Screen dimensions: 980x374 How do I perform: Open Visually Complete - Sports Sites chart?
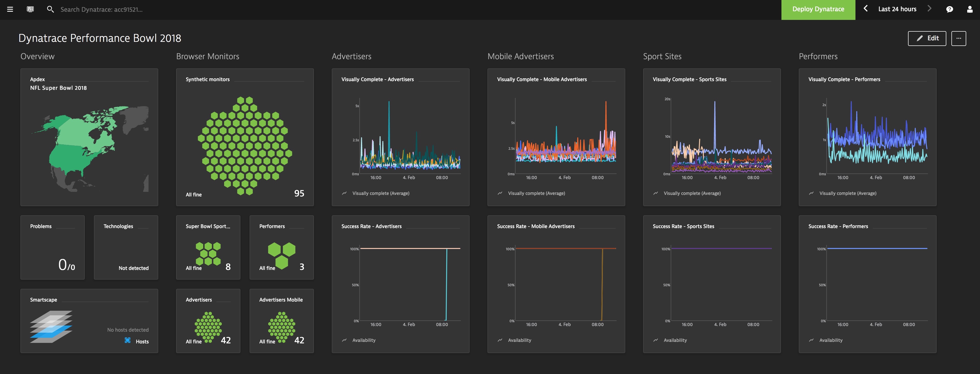pos(712,137)
